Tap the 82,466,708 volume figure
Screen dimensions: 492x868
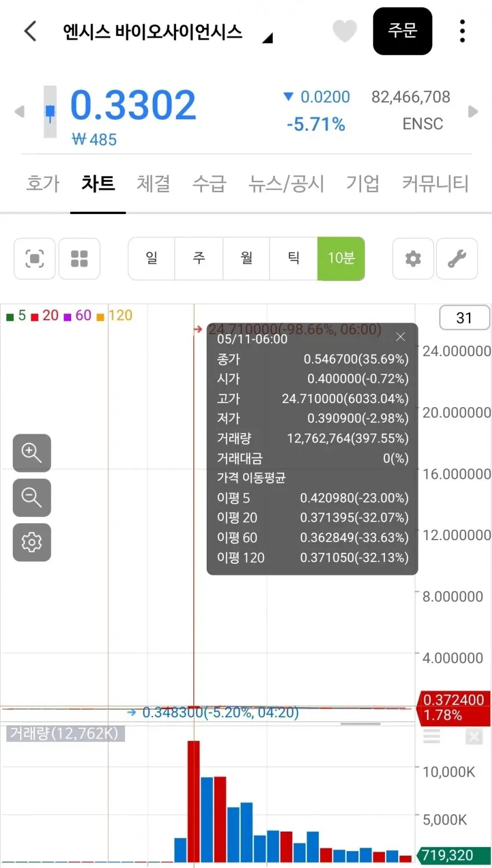411,97
